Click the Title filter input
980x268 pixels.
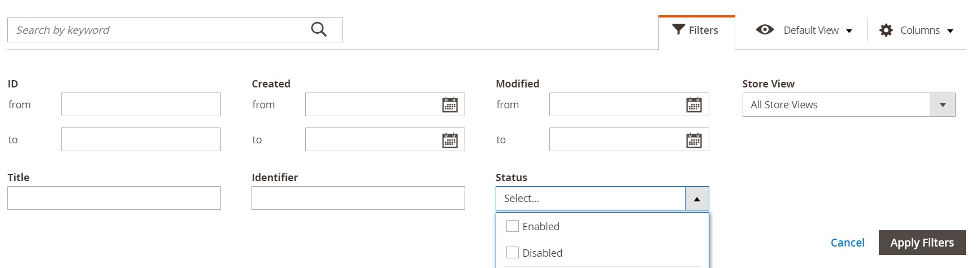pos(114,198)
